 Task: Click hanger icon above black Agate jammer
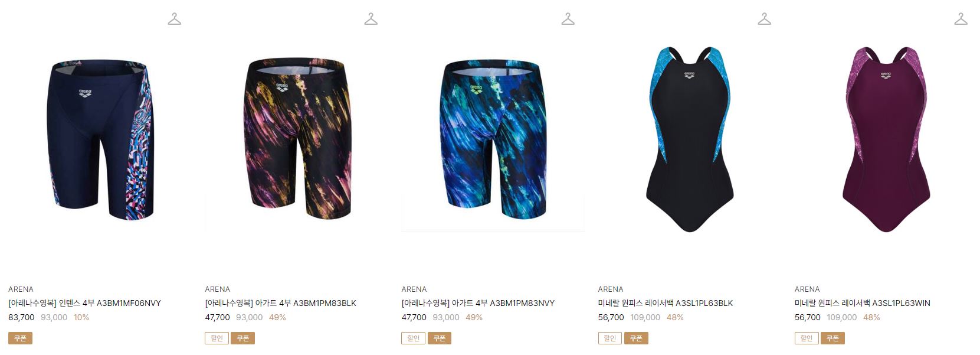[x=371, y=19]
